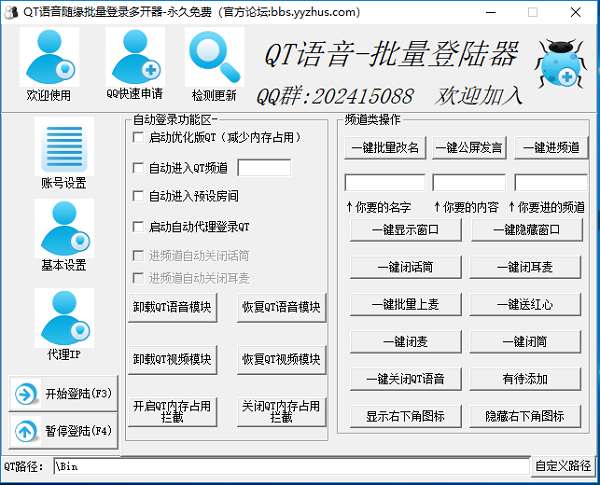This screenshot has height=485, width=600.
Task: Open the 欢迎使用 user icon
Action: (49, 57)
